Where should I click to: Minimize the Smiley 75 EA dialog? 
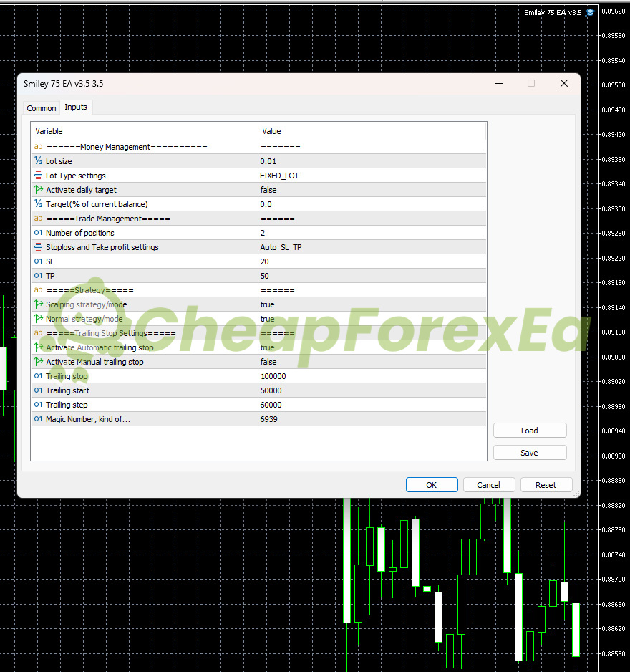[x=499, y=83]
